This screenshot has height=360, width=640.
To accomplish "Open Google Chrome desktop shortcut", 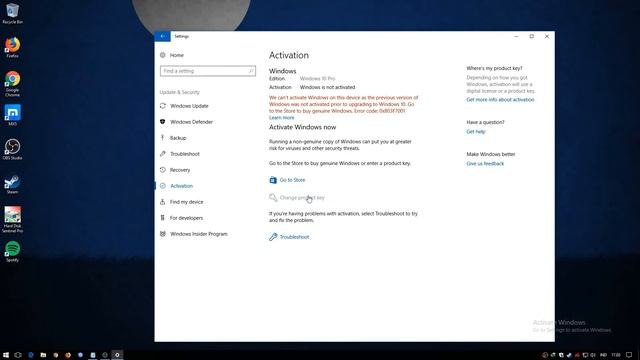I will [12, 84].
